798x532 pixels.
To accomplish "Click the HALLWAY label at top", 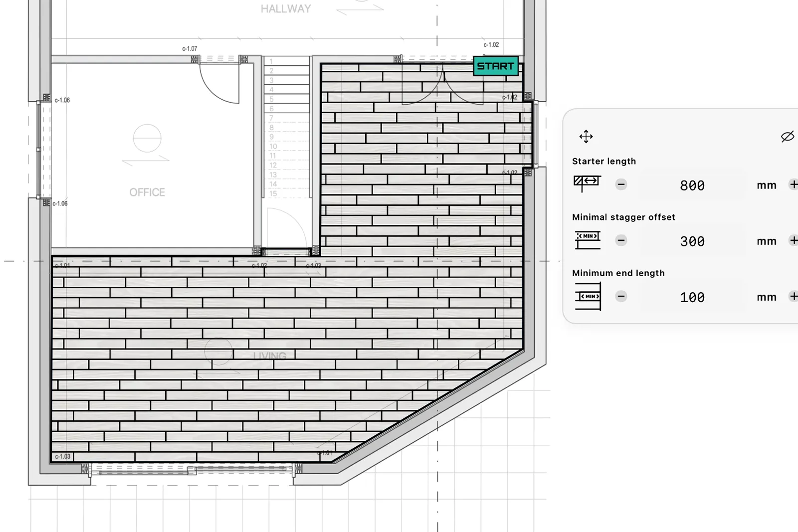I will (285, 8).
